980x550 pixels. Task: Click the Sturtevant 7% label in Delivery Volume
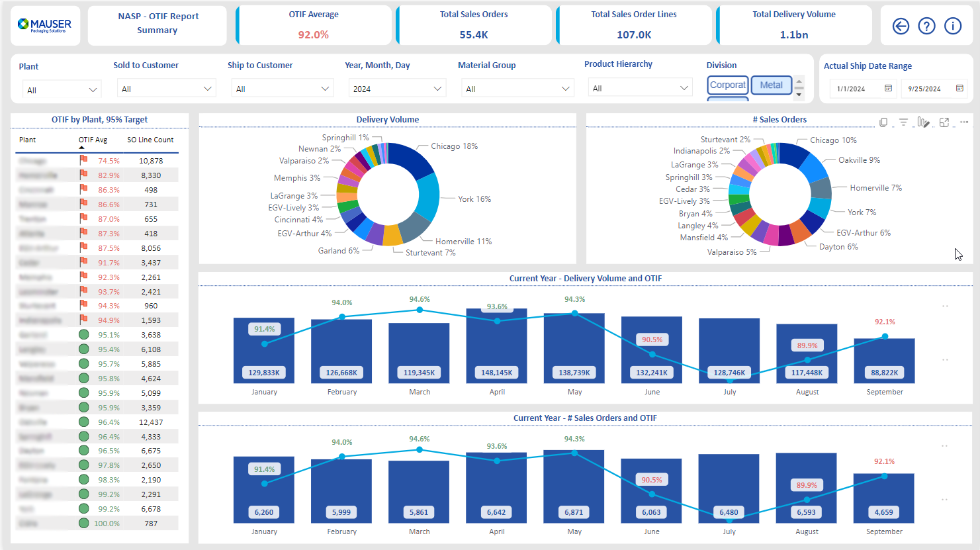[x=431, y=253]
